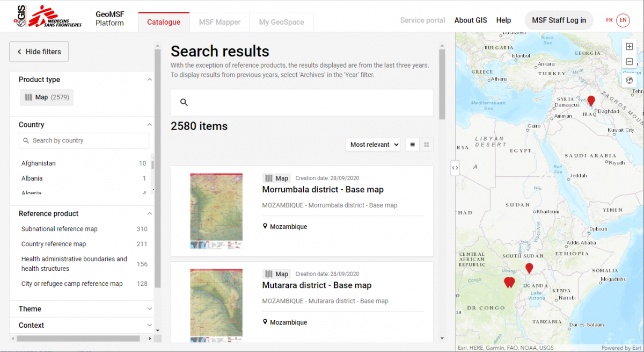Click the filter panel vertical scrollbar

click(158, 169)
